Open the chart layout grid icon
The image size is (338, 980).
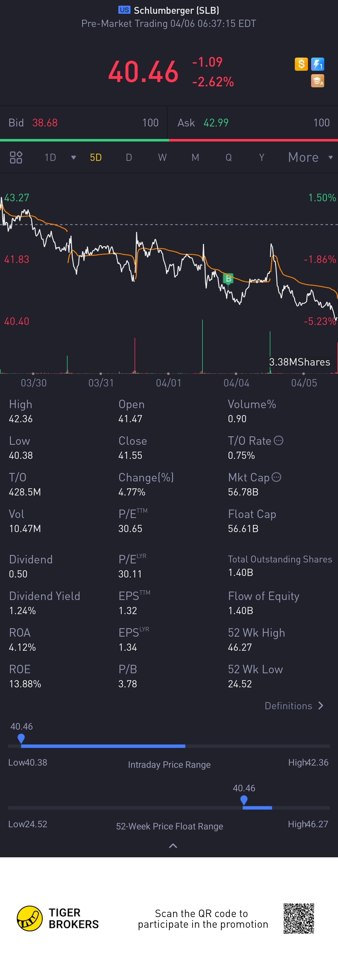[16, 157]
